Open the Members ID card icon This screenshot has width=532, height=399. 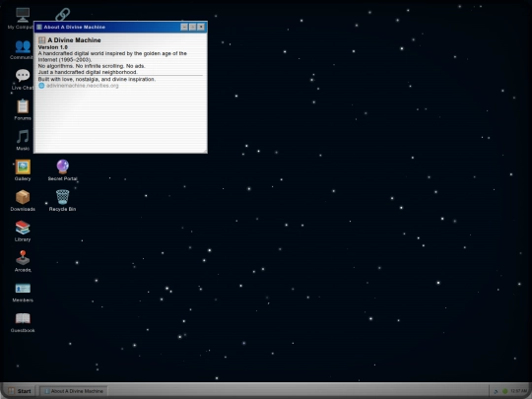[23, 292]
